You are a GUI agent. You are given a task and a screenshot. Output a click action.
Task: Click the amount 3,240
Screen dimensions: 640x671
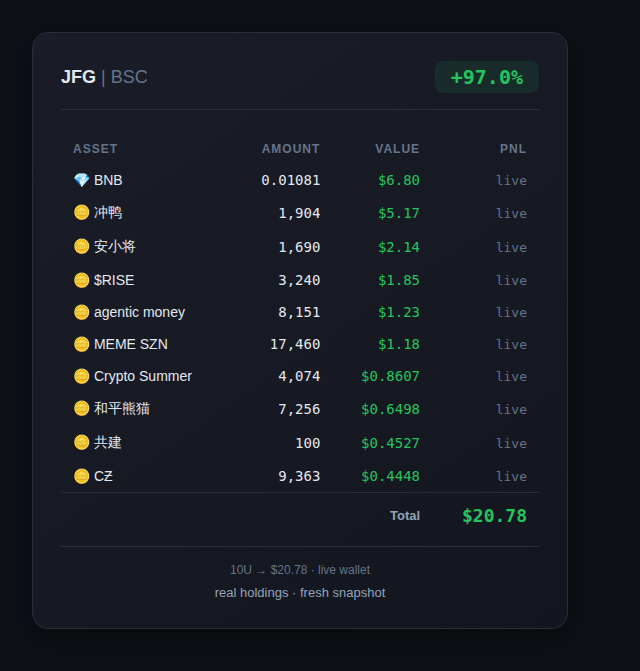(x=299, y=280)
